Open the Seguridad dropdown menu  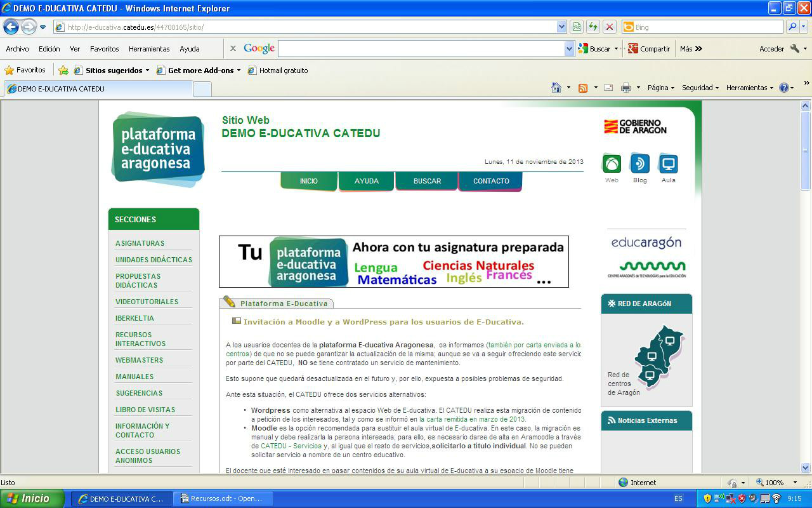pos(700,88)
